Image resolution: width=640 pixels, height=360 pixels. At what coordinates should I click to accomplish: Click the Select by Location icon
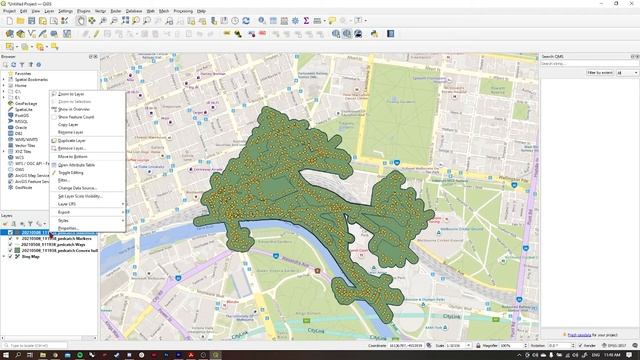(x=54, y=47)
